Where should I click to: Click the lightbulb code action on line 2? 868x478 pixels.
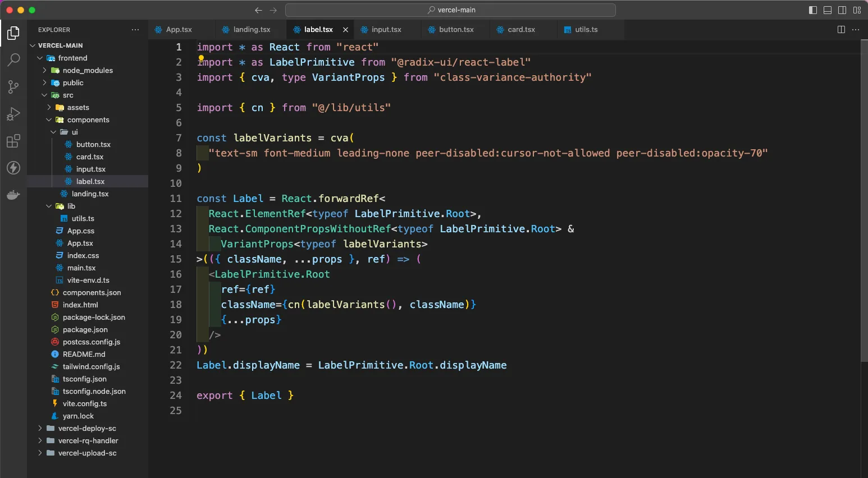[x=201, y=58]
